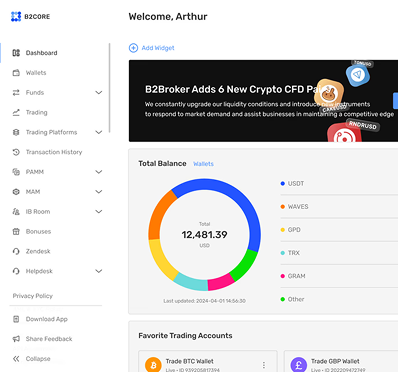The width and height of the screenshot is (398, 372).
Task: Click the blue USDT legend dot
Action: coord(283,184)
